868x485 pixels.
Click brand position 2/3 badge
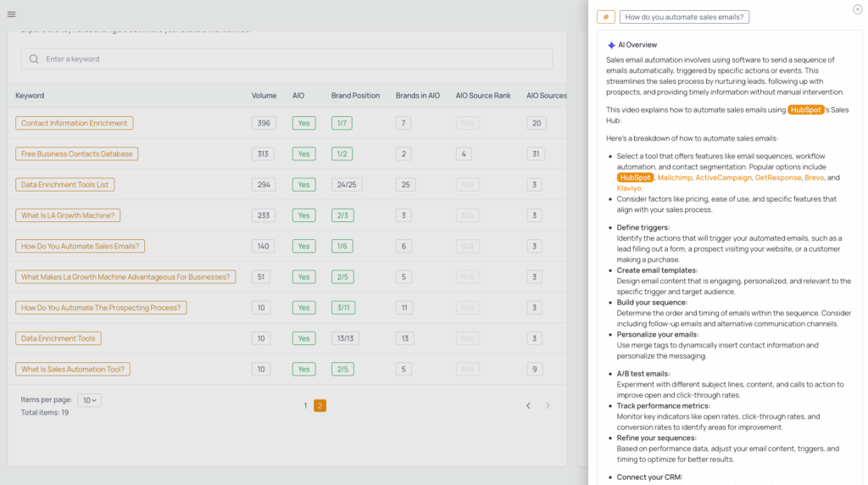pos(342,215)
